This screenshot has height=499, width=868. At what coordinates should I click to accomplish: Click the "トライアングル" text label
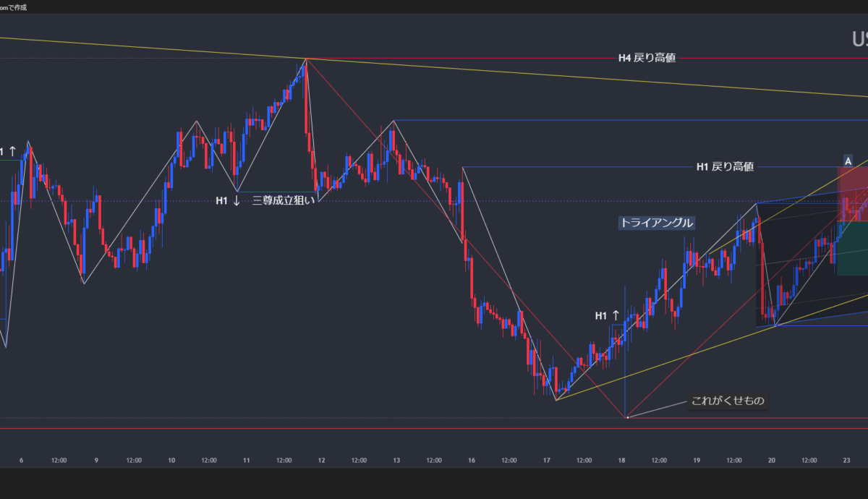(656, 223)
